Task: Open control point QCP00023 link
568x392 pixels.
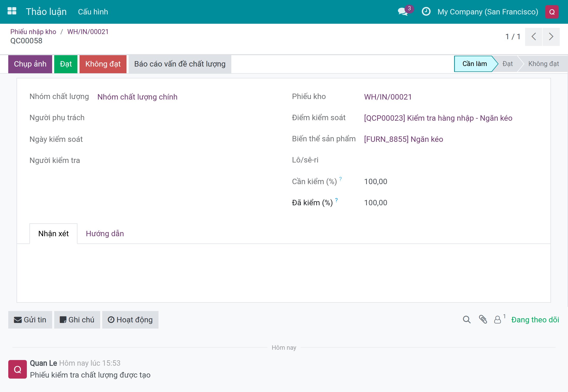Action: coord(438,118)
